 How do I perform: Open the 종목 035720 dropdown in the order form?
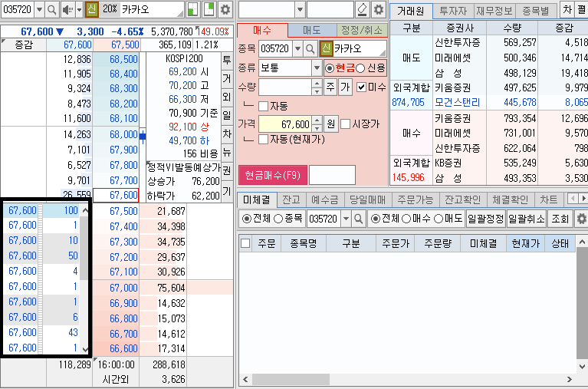pyautogui.click(x=297, y=49)
